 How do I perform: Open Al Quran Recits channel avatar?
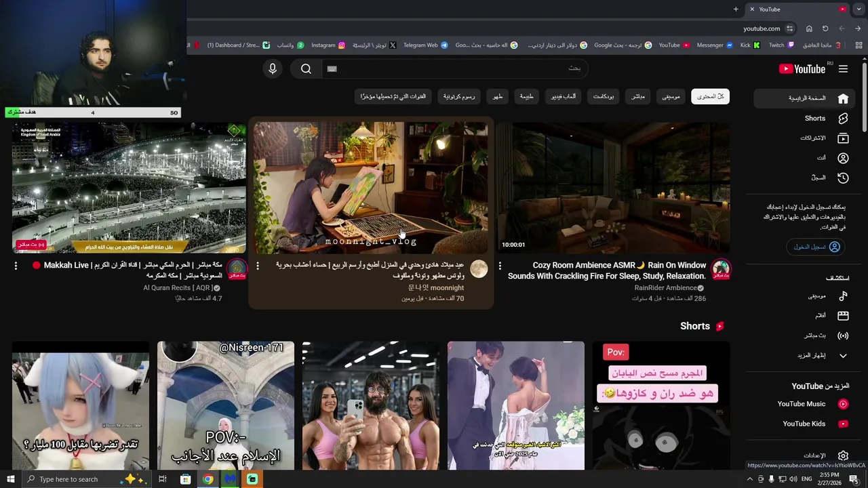point(237,269)
